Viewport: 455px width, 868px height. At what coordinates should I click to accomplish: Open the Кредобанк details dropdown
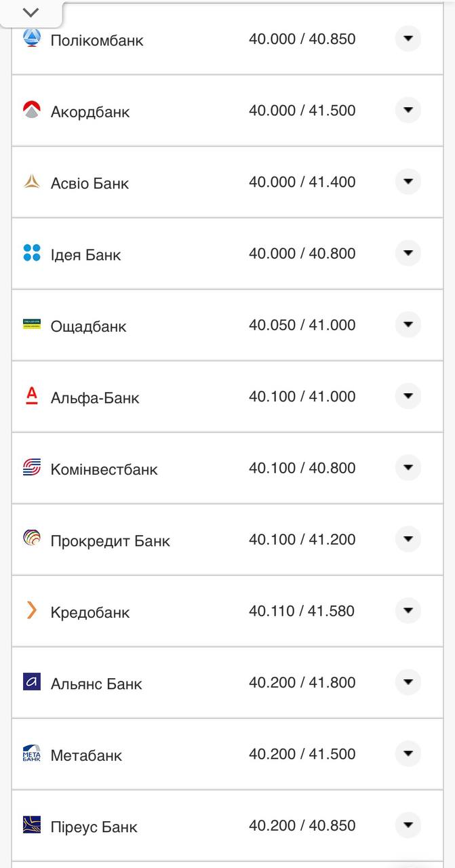pyautogui.click(x=408, y=611)
